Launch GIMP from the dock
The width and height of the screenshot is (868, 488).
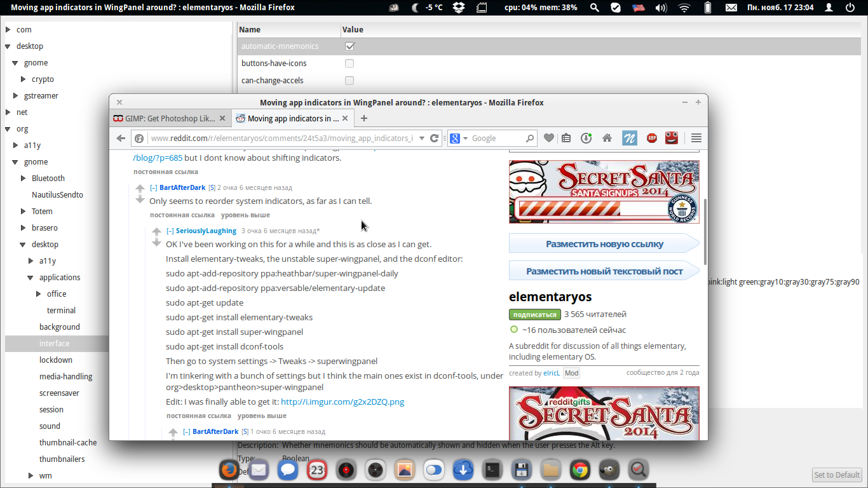click(x=609, y=470)
